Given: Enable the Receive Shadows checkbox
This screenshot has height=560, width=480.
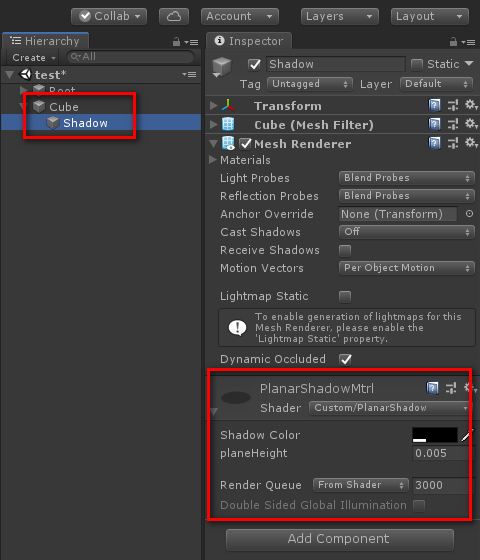Looking at the screenshot, I should click(x=345, y=251).
